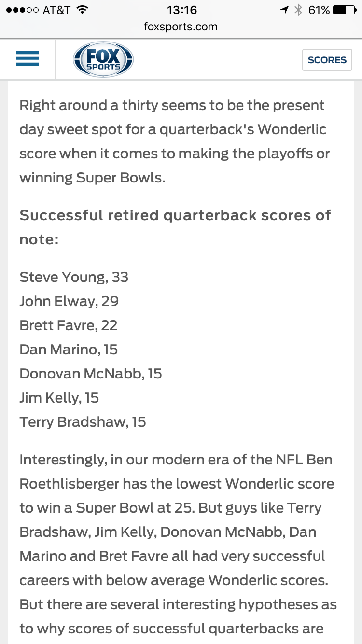Tap the Fox Sports logo
Viewport: 362px width, 644px height.
coord(103,60)
